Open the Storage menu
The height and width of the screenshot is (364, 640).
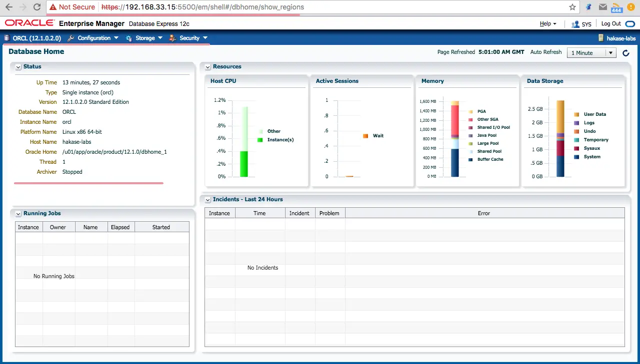coord(145,38)
